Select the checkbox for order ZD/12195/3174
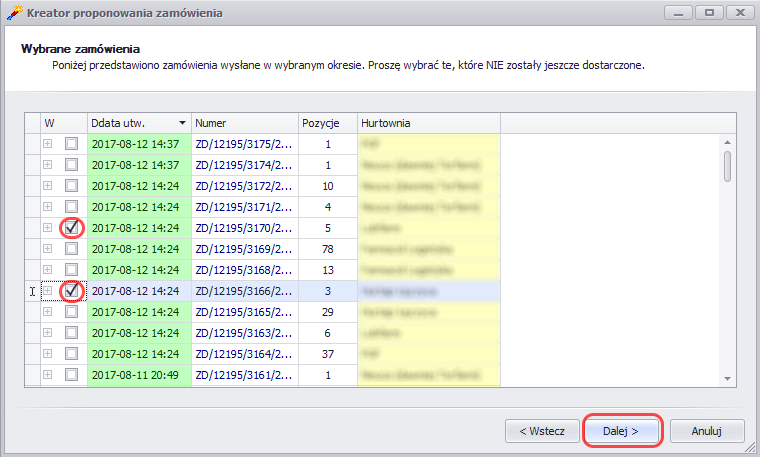This screenshot has height=457, width=760. [71, 165]
